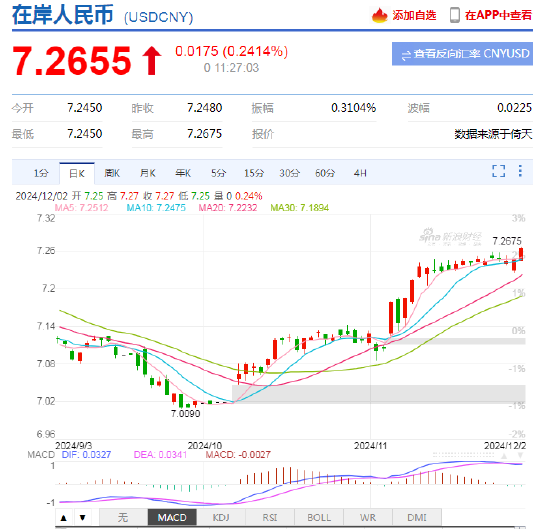Open the 月K monthly chart tab

148,173
